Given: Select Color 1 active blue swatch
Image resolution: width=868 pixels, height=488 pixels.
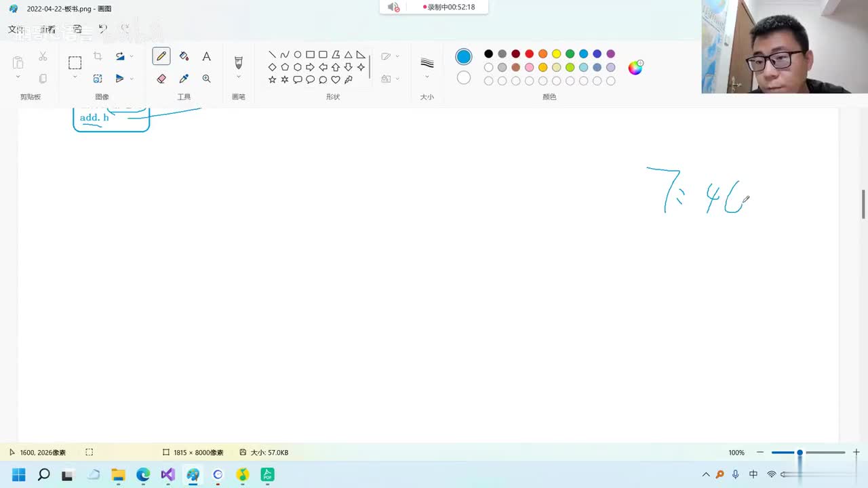Looking at the screenshot, I should [464, 57].
